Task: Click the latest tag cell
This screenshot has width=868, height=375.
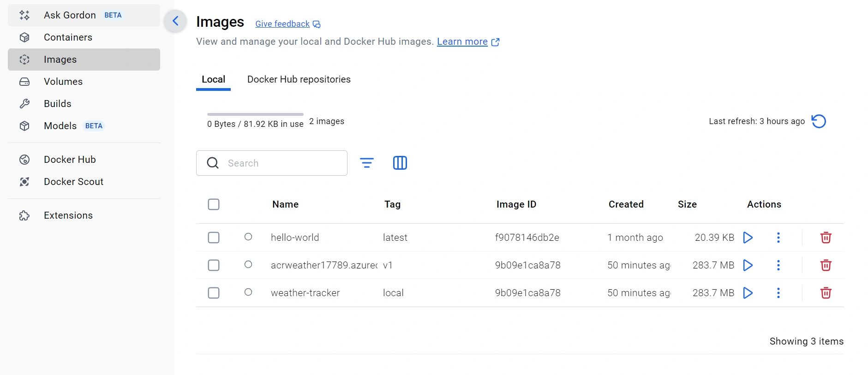Action: [x=395, y=238]
